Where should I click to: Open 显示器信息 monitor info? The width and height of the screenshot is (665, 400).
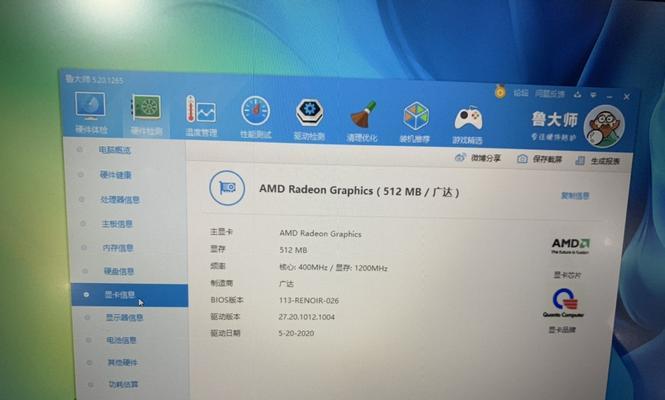(124, 317)
